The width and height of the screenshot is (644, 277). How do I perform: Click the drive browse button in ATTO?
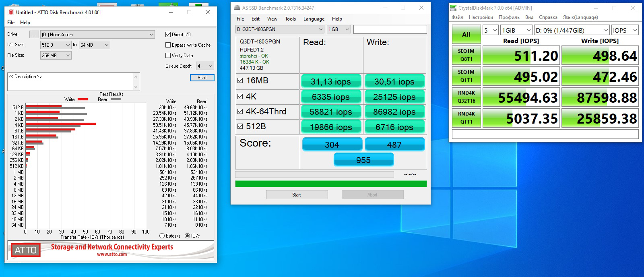[34, 35]
